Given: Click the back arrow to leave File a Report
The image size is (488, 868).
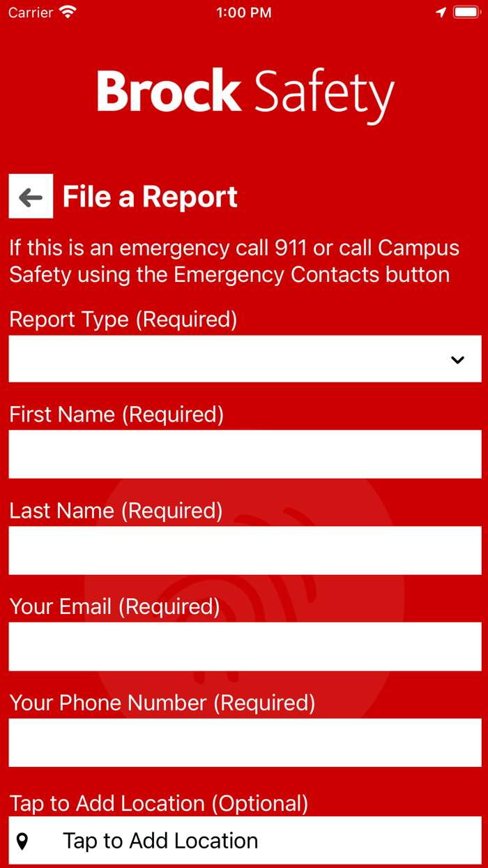Looking at the screenshot, I should click(x=31, y=196).
